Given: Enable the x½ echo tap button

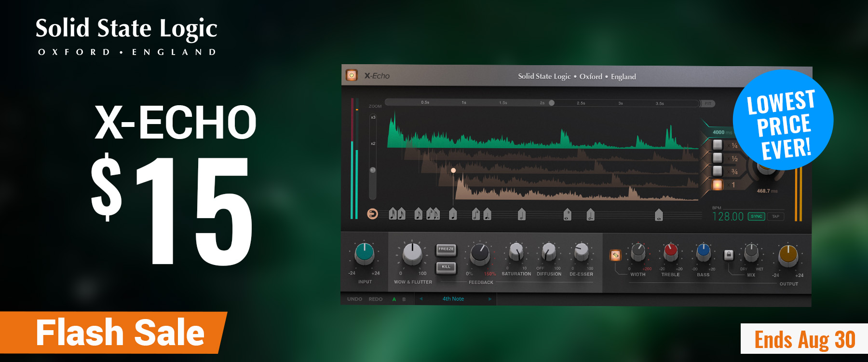Looking at the screenshot, I should tap(718, 158).
